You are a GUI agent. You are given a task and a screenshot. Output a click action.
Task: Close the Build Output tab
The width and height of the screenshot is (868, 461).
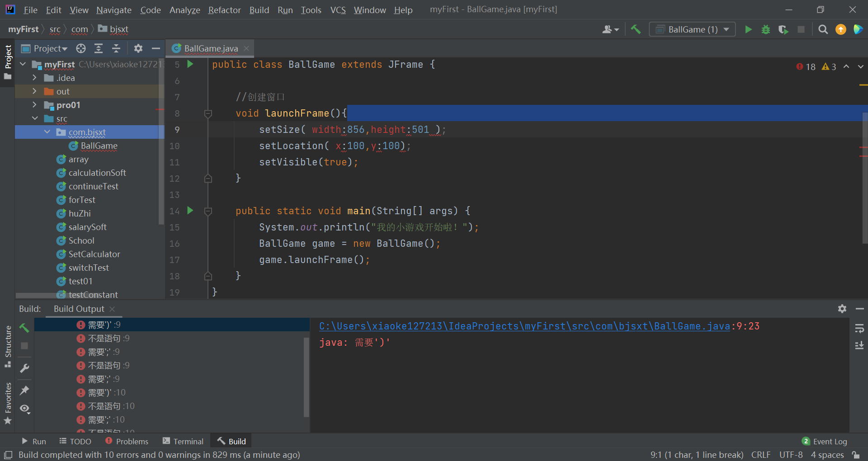pos(112,309)
